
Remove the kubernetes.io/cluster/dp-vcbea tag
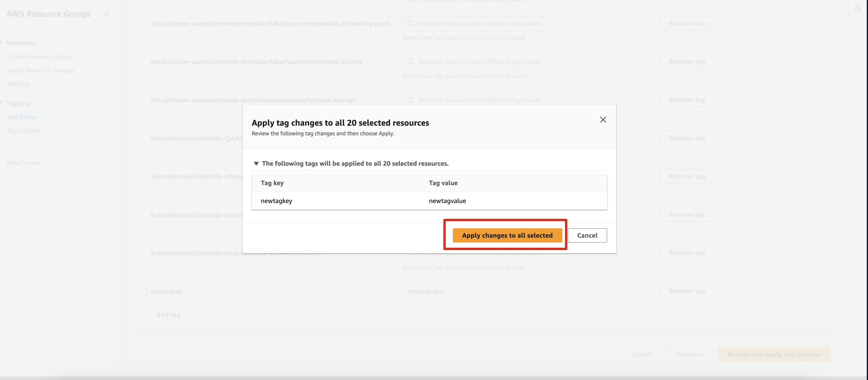687,176
